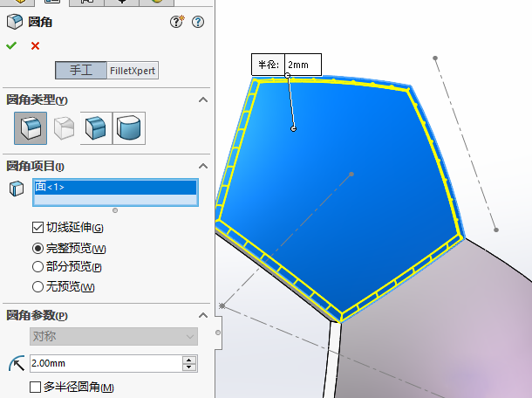Screen dimensions: 532x398
Task: Collapse the 圆角项目 section
Action: click(203, 166)
